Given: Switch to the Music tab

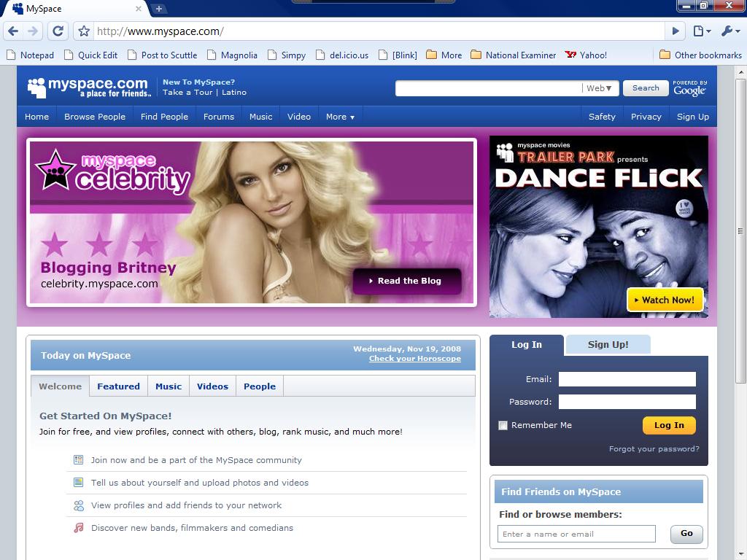Looking at the screenshot, I should [x=169, y=386].
